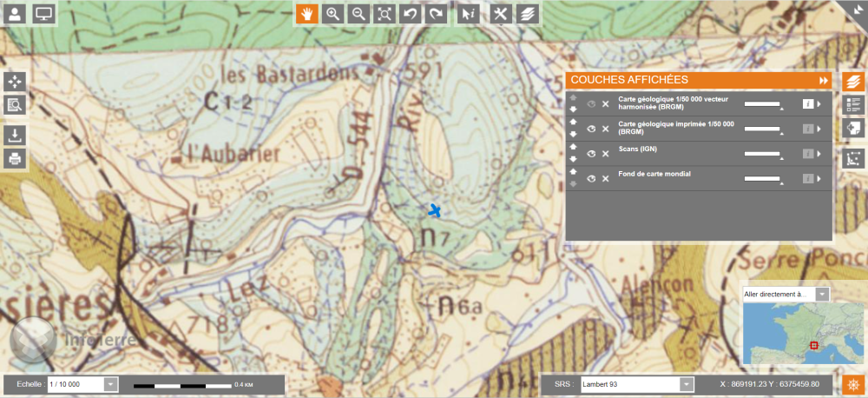Print the map using printer icon
This screenshot has width=868, height=398.
coord(16,158)
